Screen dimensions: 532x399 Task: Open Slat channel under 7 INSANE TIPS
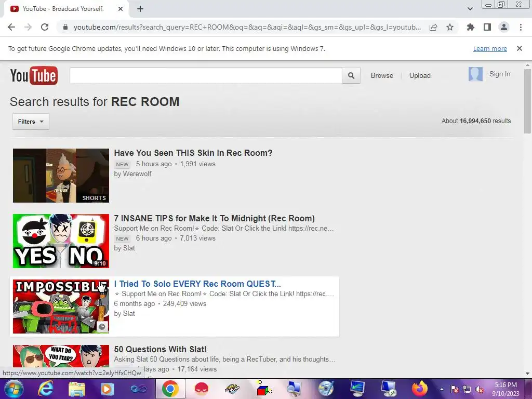coord(129,248)
